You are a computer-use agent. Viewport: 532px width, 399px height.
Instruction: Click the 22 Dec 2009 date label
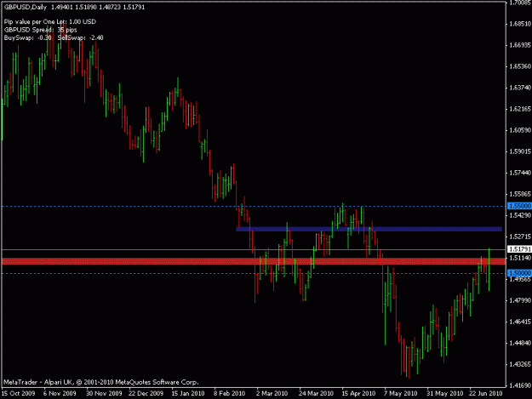146,393
